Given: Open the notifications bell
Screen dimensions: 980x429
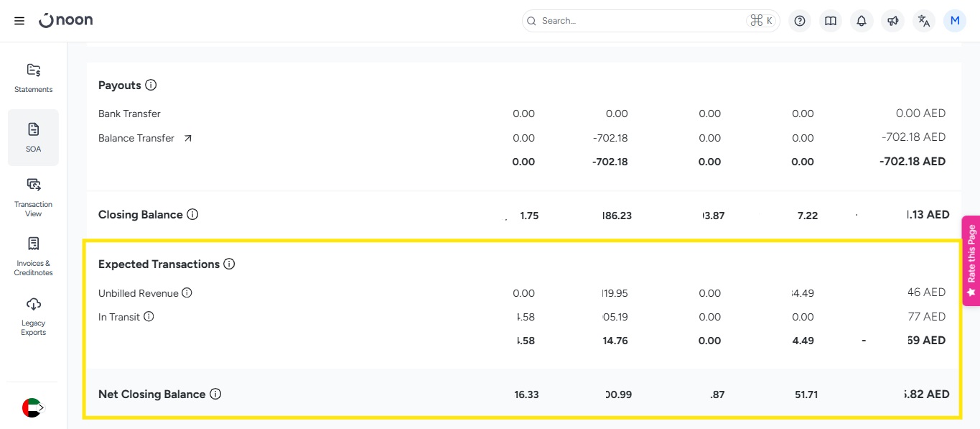Looking at the screenshot, I should [x=862, y=21].
